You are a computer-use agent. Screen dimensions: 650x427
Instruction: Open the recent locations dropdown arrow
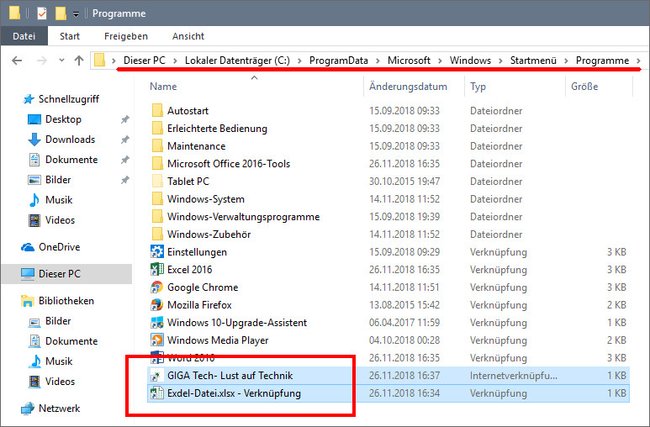coord(62,61)
